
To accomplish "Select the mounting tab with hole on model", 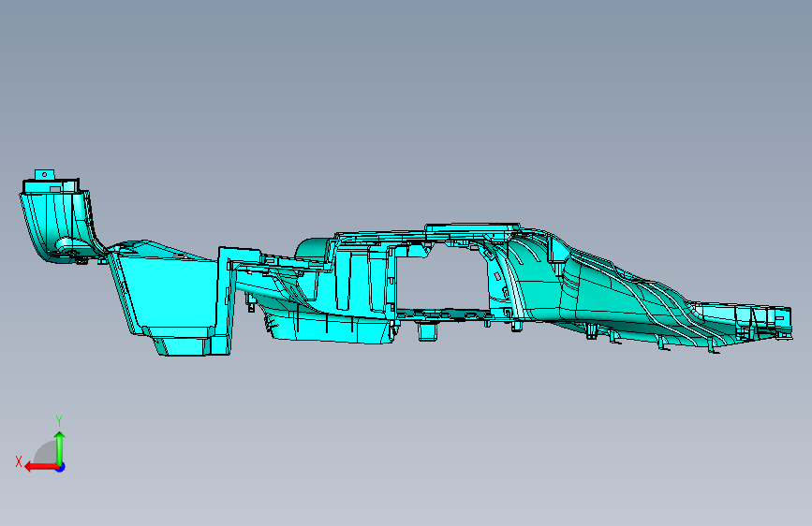I will (45, 174).
